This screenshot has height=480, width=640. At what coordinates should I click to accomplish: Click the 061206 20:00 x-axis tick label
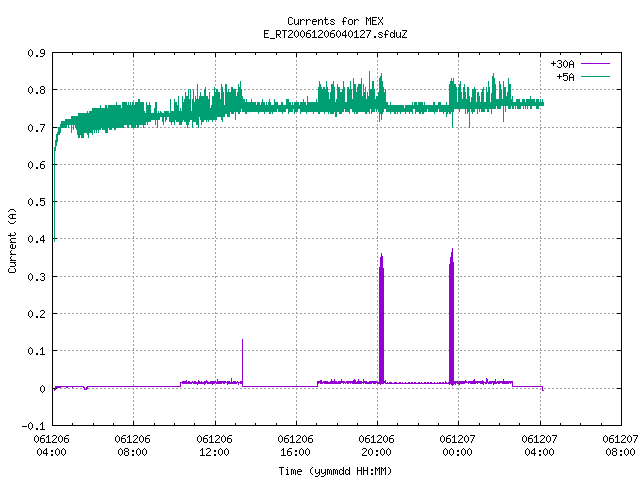tap(376, 446)
